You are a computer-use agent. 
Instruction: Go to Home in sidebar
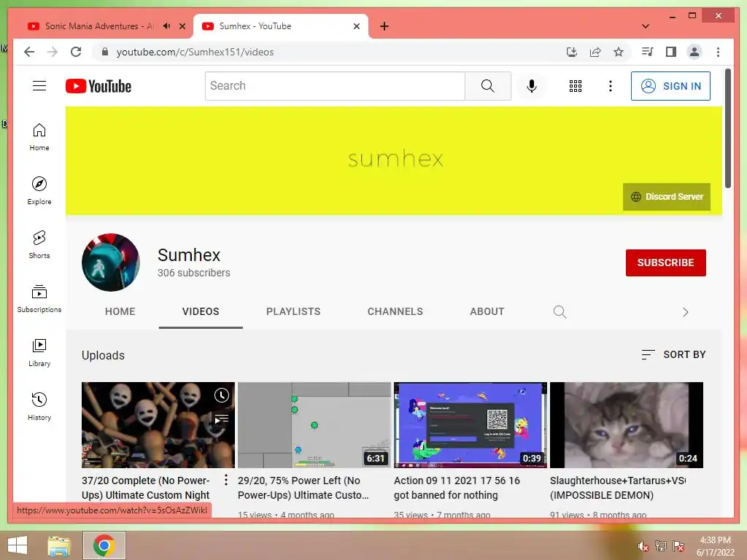39,137
